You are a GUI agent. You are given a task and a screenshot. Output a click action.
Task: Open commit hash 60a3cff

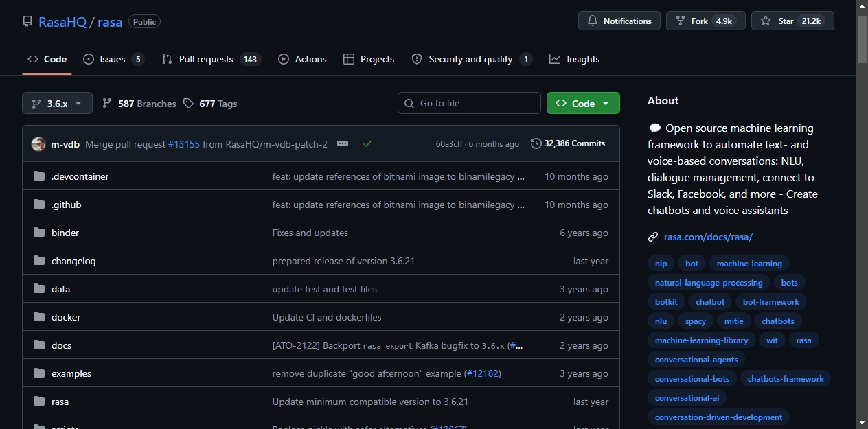[450, 144]
